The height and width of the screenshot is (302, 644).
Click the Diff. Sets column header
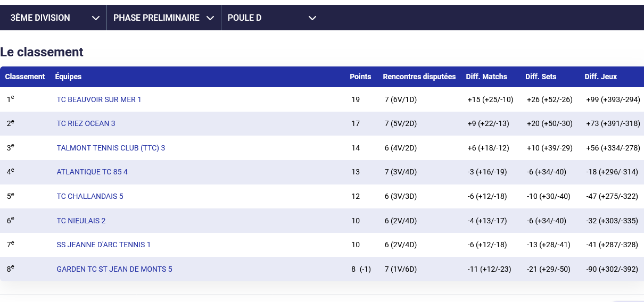tap(541, 77)
